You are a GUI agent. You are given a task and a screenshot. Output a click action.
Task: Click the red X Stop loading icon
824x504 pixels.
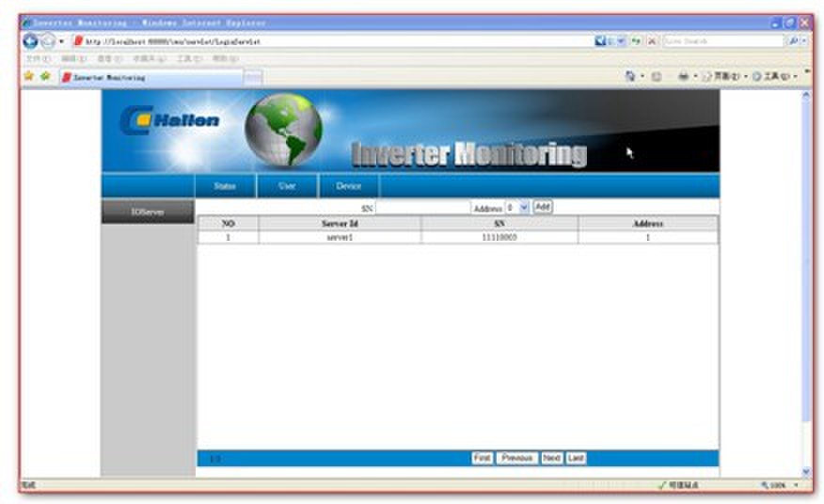tap(652, 41)
